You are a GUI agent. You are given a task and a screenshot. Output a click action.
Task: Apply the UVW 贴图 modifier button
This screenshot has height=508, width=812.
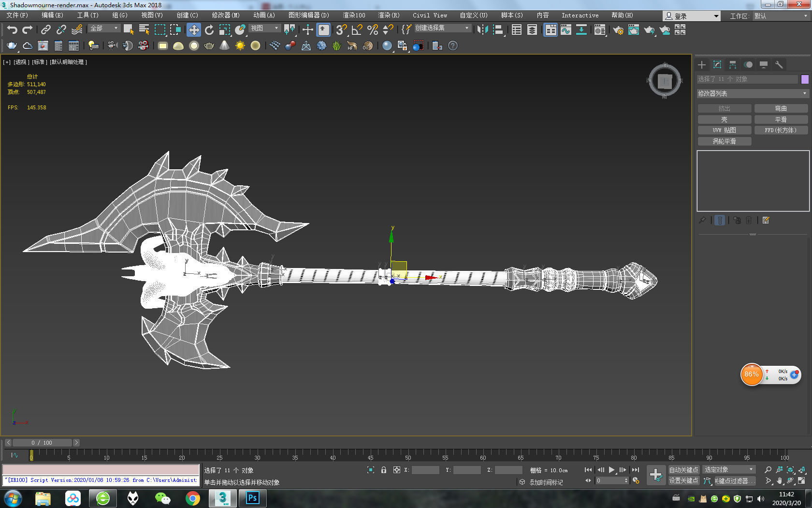point(725,130)
